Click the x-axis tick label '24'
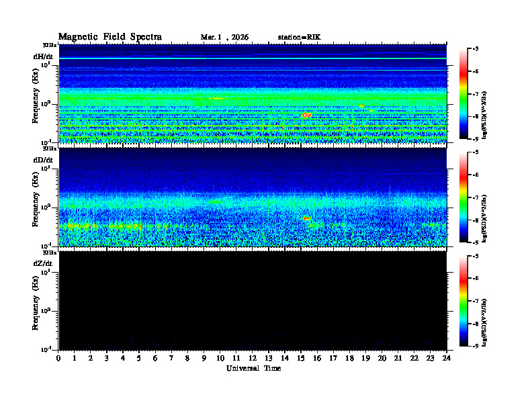 tap(447, 359)
